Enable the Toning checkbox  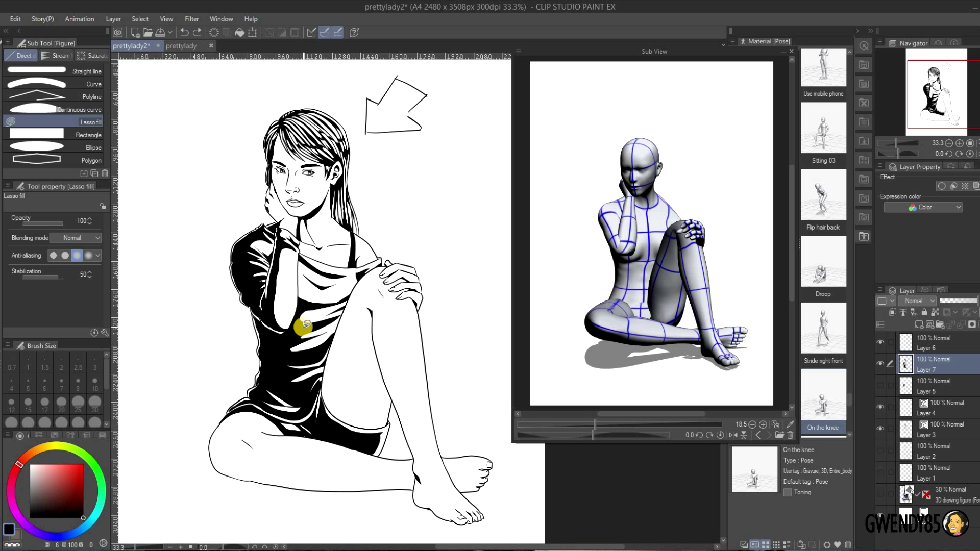tap(788, 492)
